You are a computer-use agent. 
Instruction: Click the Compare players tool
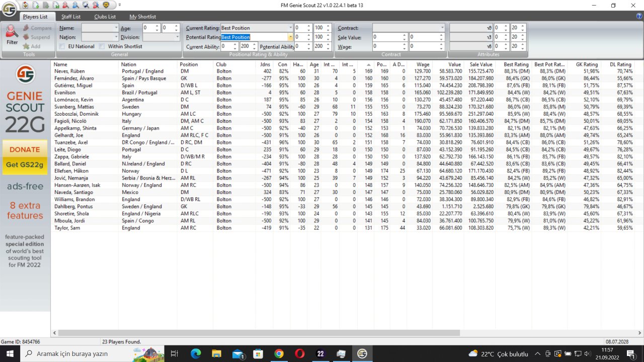(x=37, y=28)
